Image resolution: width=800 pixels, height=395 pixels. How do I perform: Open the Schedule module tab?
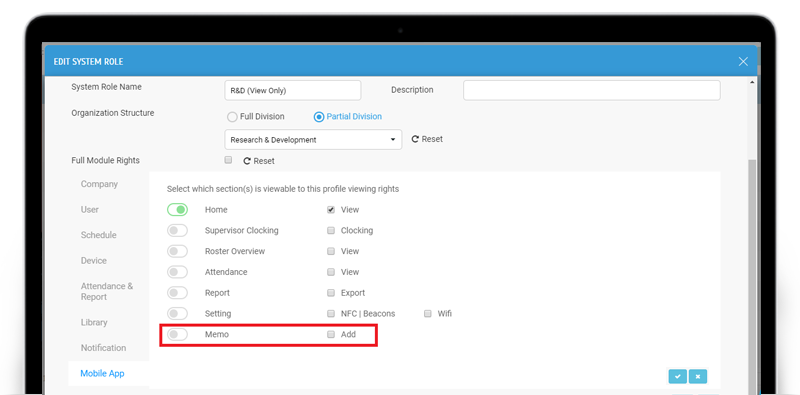[98, 235]
